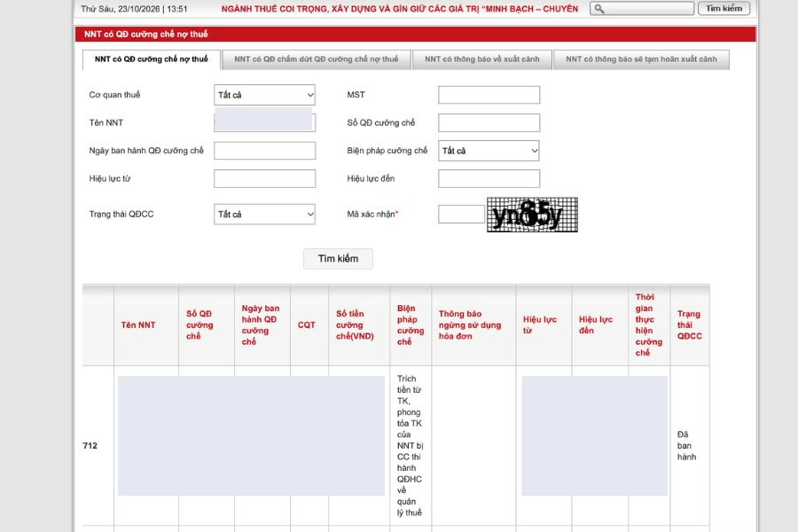Expand the 'Cơ quan thuế' dropdown

pyautogui.click(x=264, y=95)
